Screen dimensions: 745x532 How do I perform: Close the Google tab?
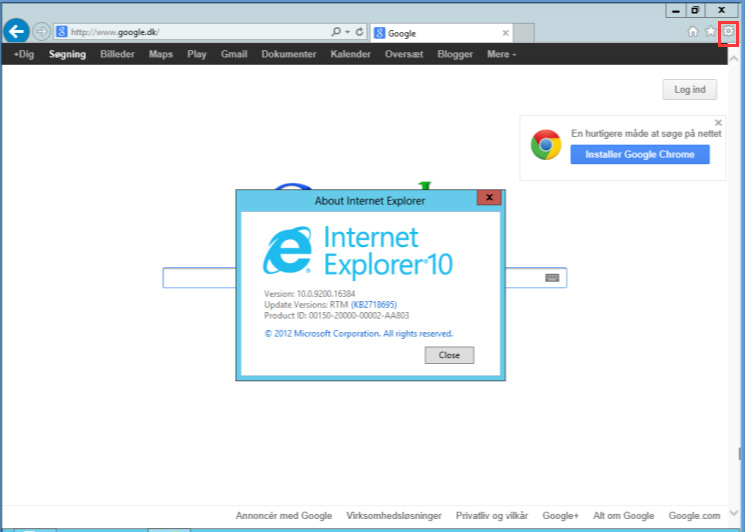click(506, 33)
